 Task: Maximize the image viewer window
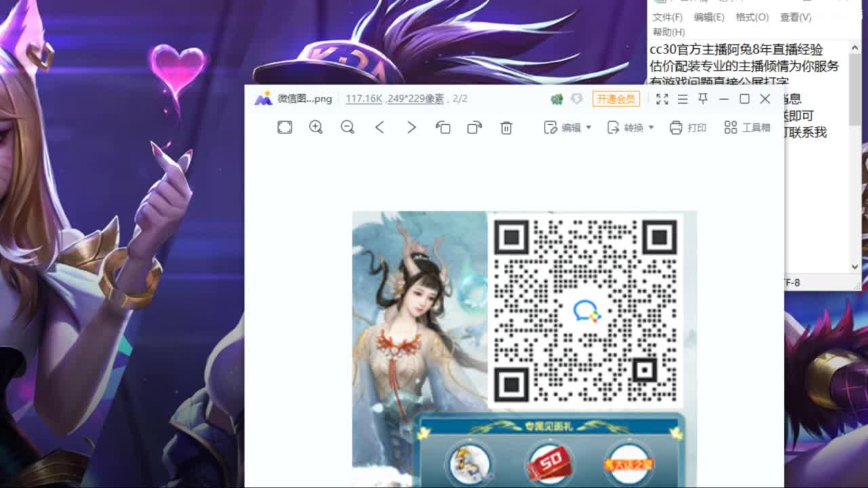tap(745, 99)
